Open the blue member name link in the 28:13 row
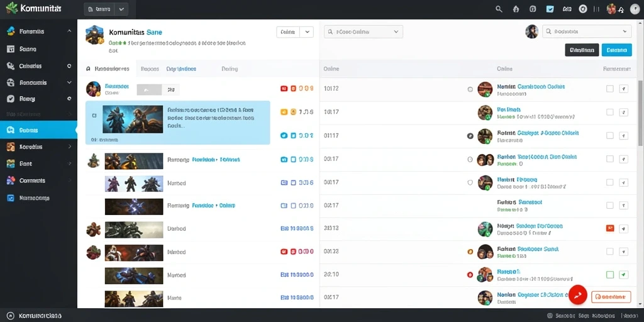 539,226
